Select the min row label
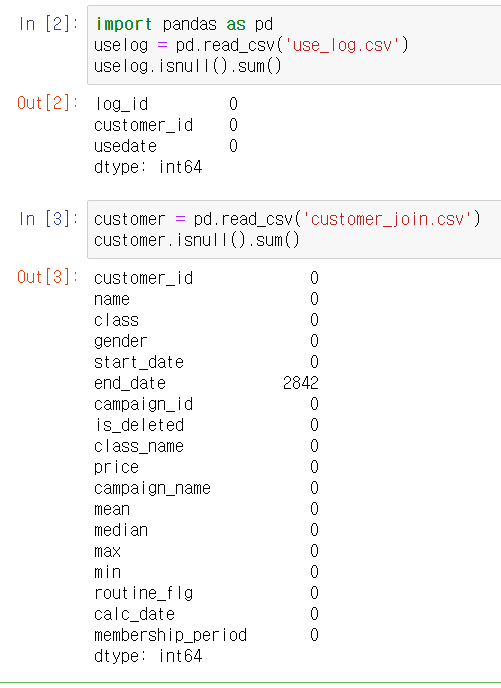501x688 pixels. [107, 572]
